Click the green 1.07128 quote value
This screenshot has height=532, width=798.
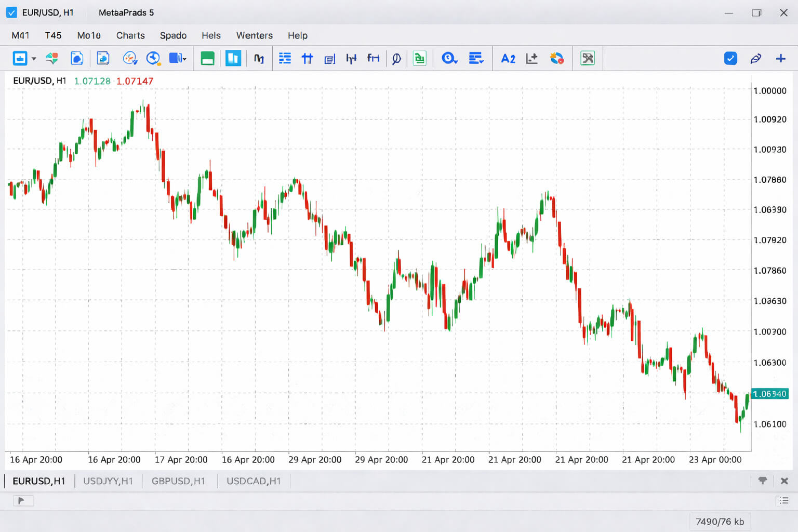tap(92, 81)
